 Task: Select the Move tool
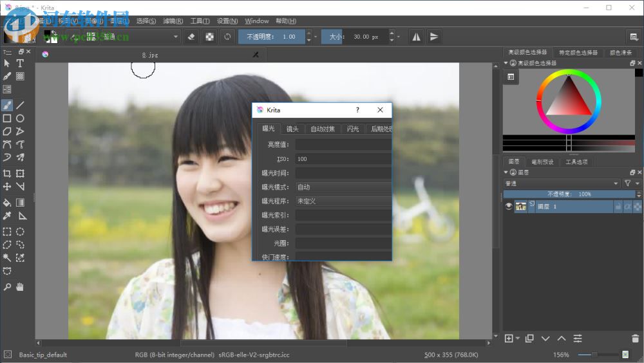click(x=7, y=187)
